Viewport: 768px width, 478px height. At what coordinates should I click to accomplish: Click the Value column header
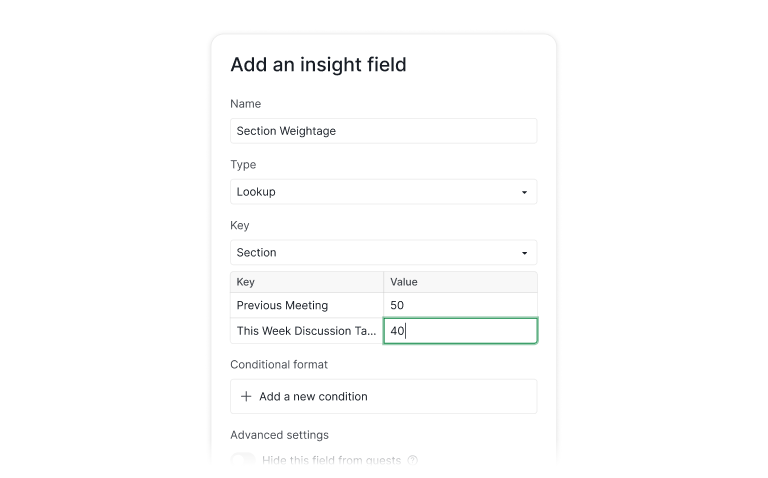point(460,282)
